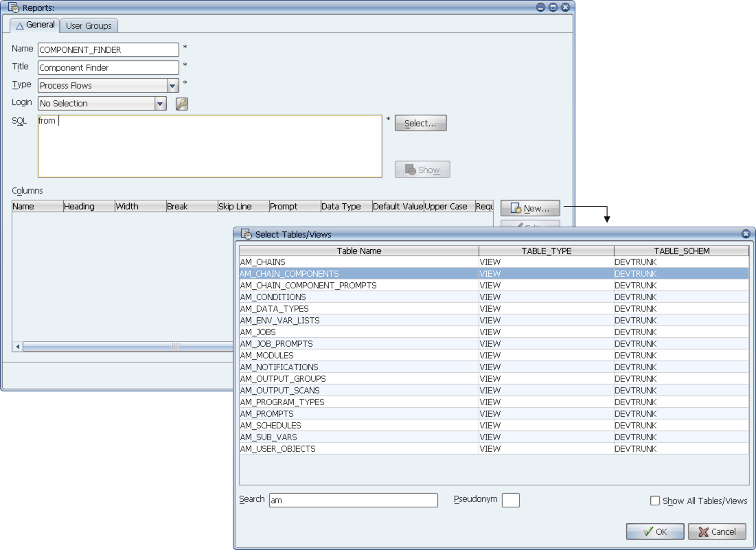Click the Select Tables/Views title icon

(247, 234)
